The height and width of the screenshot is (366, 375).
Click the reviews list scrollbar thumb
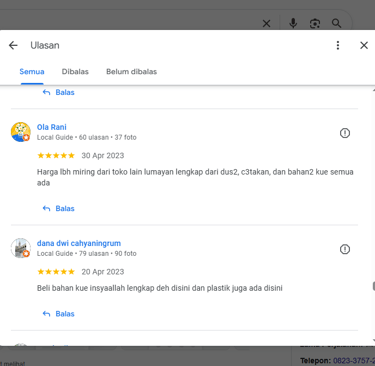(374, 286)
